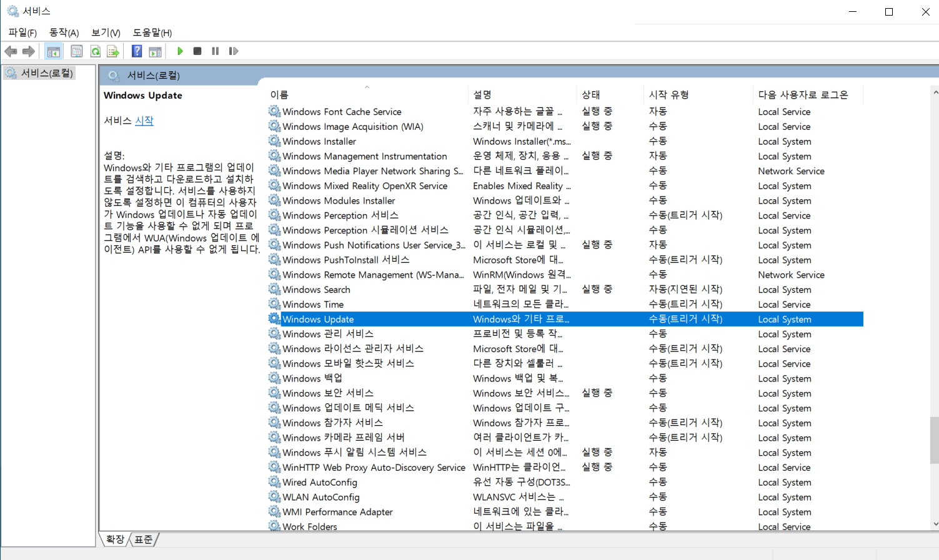Select the Windows 백업 service row

[565, 378]
